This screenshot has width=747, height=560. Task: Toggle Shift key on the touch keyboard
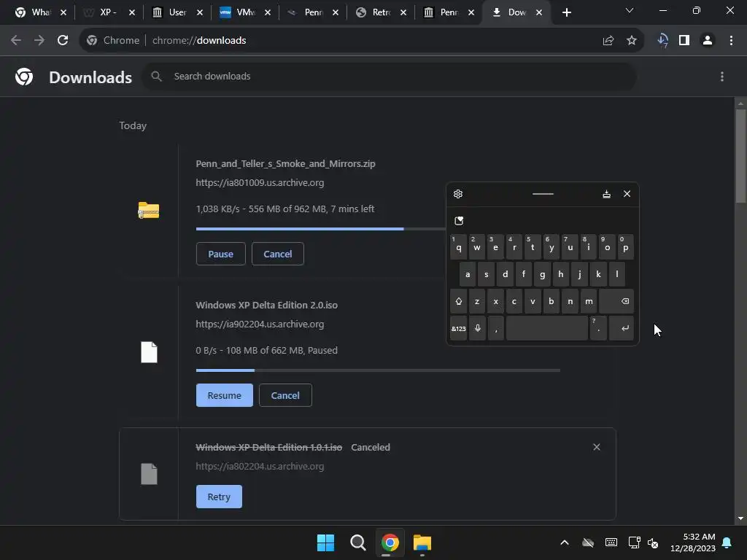click(459, 301)
